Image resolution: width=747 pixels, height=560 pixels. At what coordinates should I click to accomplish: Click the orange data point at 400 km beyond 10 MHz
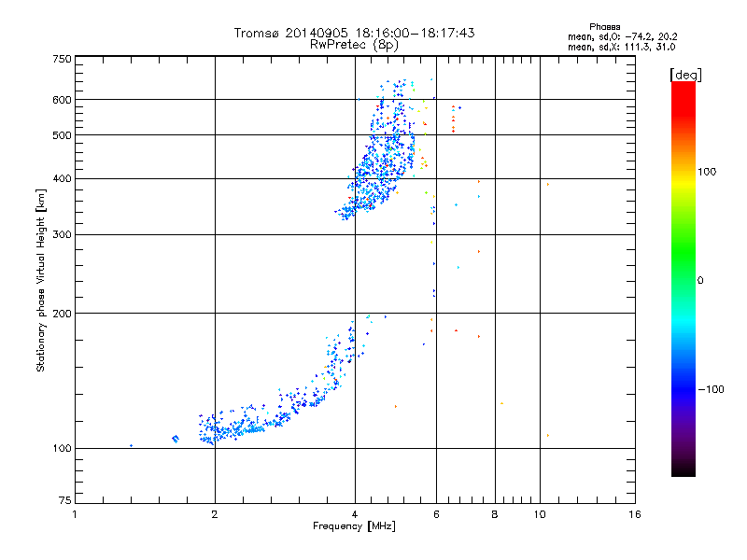coord(548,184)
